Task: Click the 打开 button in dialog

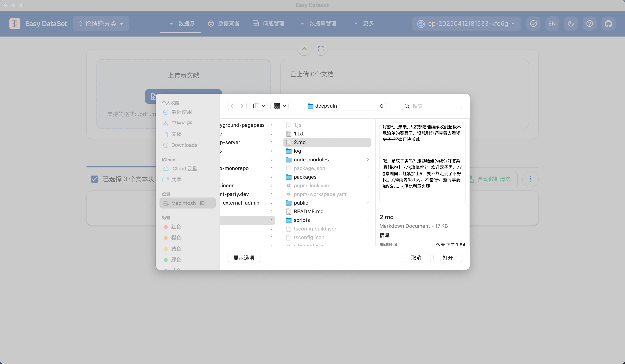Action: coord(447,258)
